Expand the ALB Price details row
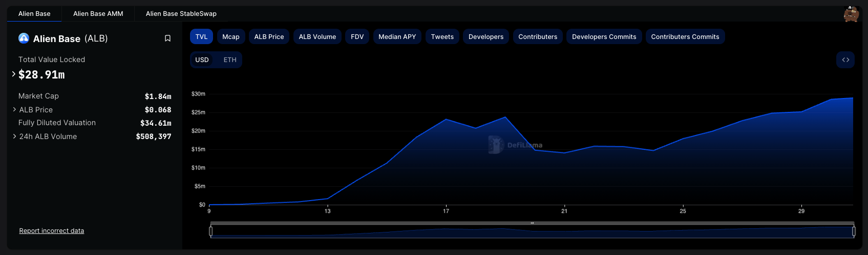Screen dimensions: 868x255 tap(14, 110)
